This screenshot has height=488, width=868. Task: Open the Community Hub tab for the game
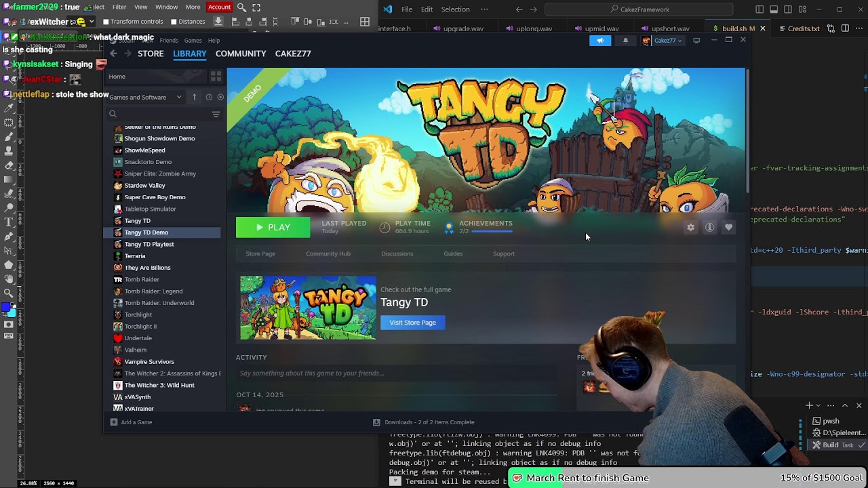[328, 253]
